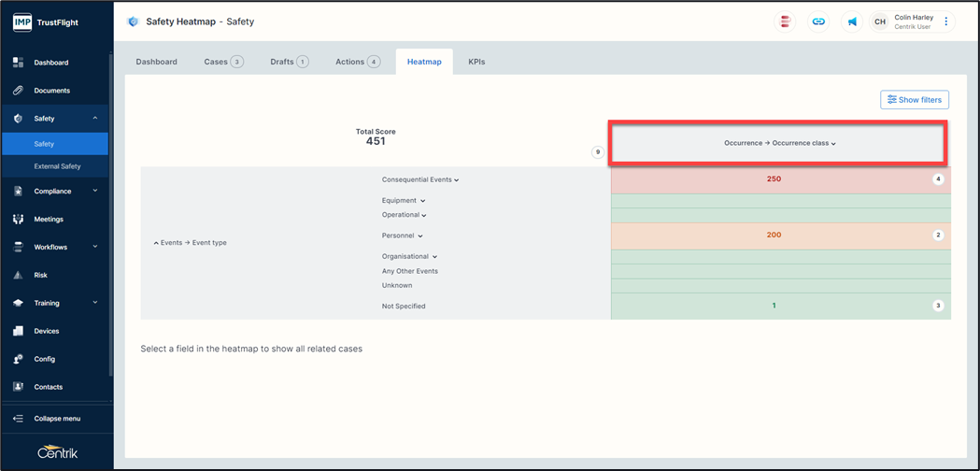Open the Risk section in sidebar
This screenshot has height=471, width=980.
tap(40, 276)
